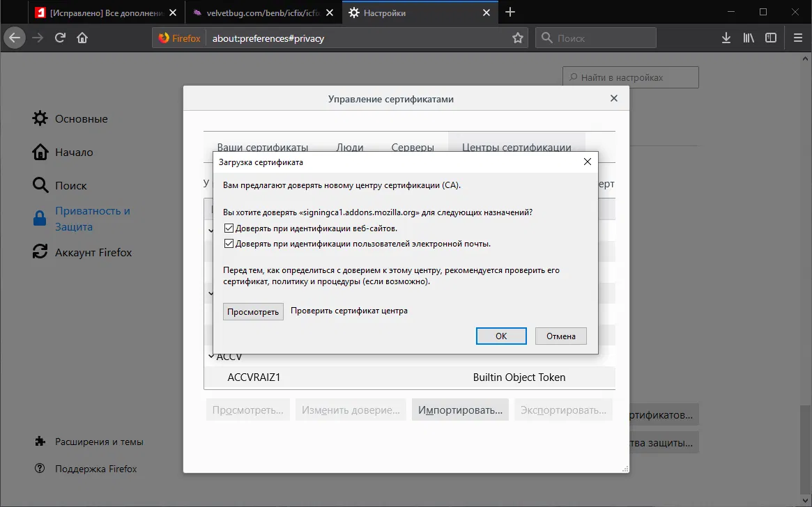
Task: Select the ACCVRAIZ1 certificate row
Action: [410, 377]
